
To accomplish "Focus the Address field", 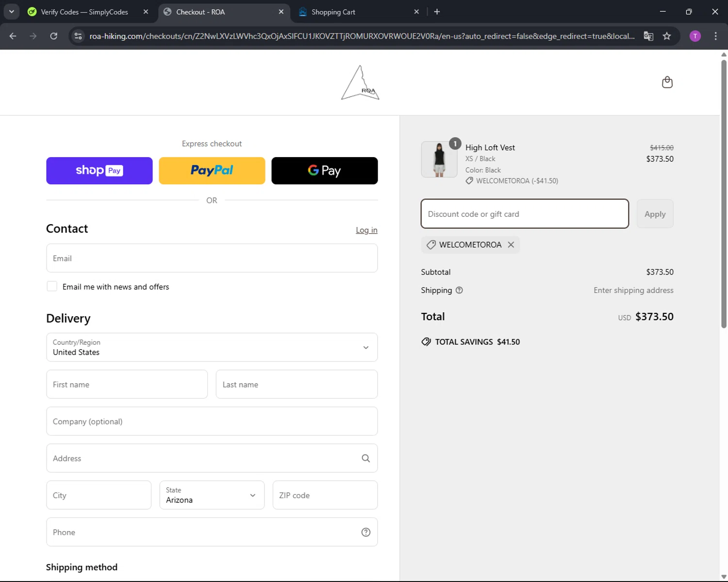I will [x=212, y=458].
